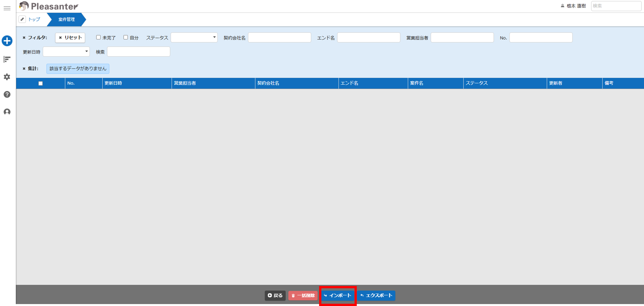Open the view mode sort icon
Image resolution: width=644 pixels, height=306 pixels.
coord(7,59)
